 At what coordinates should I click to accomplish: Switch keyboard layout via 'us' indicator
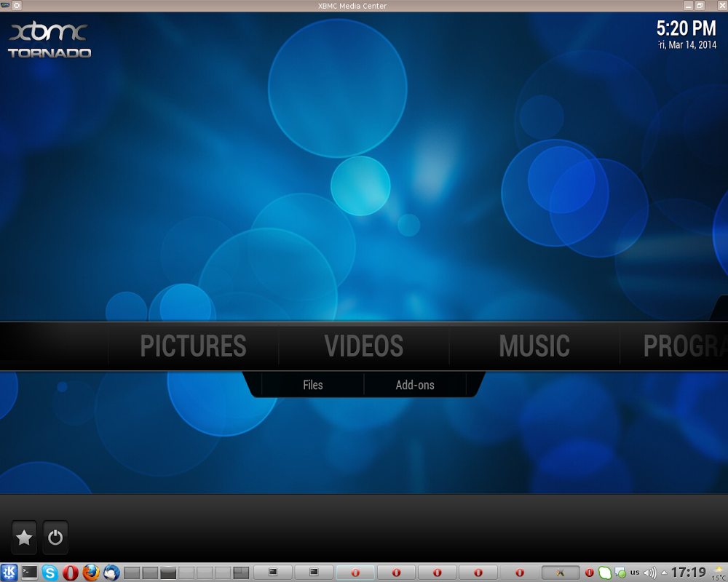(x=635, y=573)
